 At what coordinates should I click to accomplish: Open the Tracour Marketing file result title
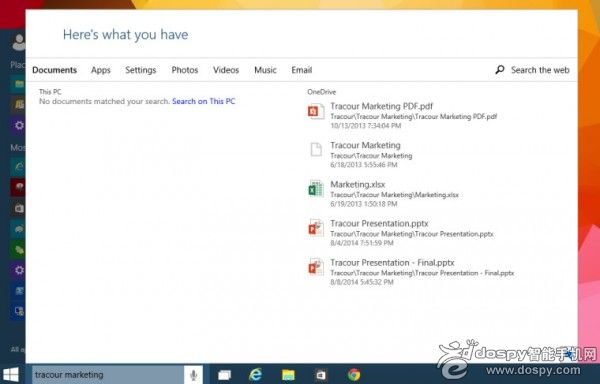pos(365,145)
